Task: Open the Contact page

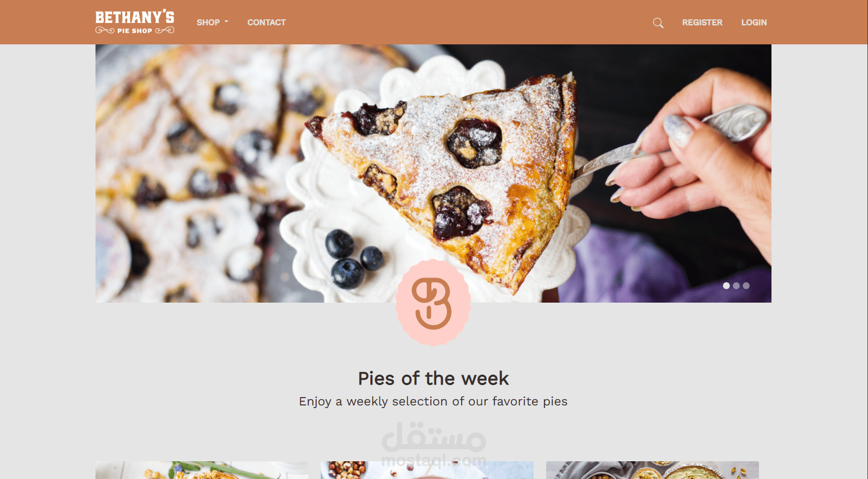Action: coord(267,22)
